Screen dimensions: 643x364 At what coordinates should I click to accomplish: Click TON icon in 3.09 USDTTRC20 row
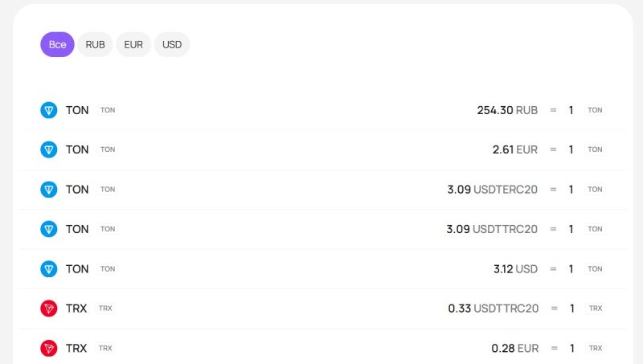click(49, 229)
